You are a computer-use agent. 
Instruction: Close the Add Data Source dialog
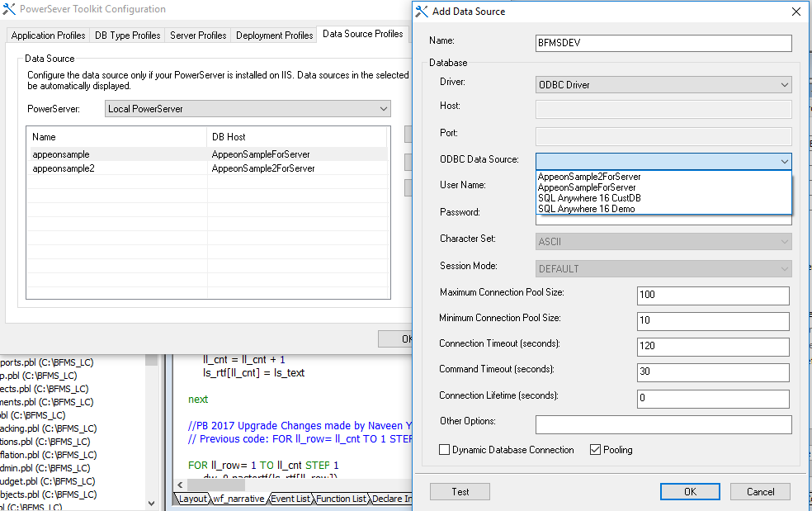[x=795, y=12]
